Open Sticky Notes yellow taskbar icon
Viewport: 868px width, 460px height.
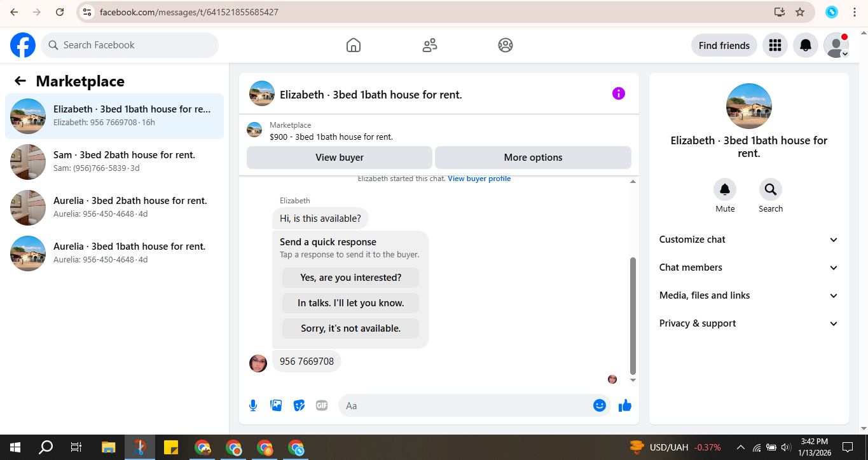(x=171, y=447)
